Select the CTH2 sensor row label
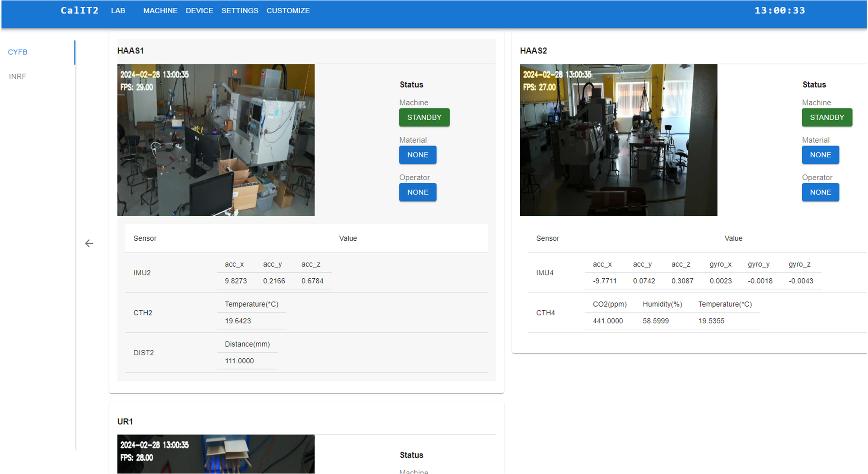Viewport: 868px width, 474px height. (143, 313)
